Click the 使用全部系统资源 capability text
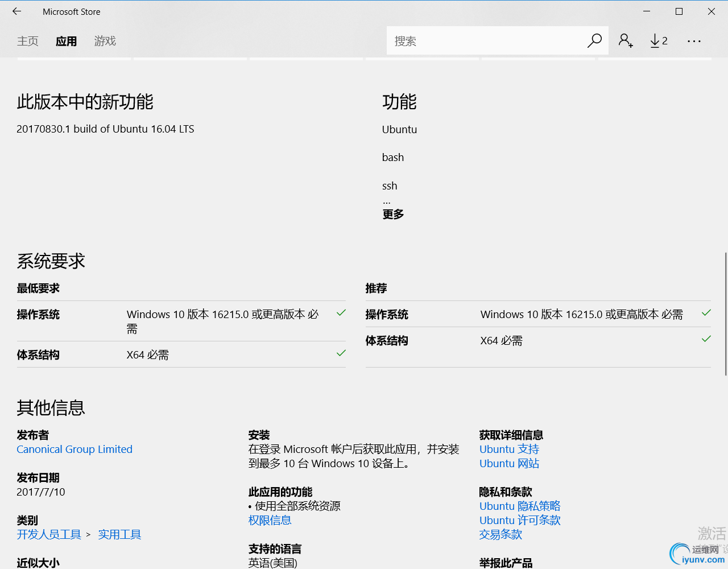Viewport: 728px width, 569px height. 297,506
